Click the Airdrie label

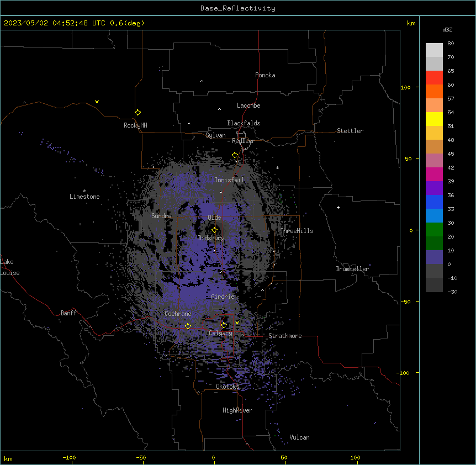[x=223, y=297]
